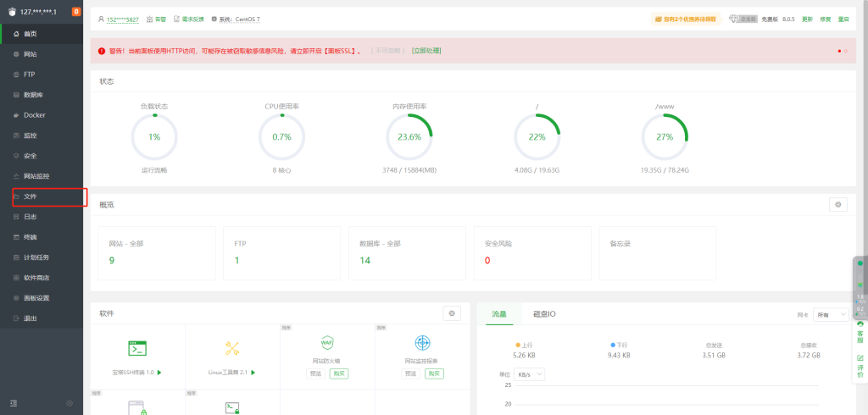This screenshot has height=415, width=868.
Task: Click the 修复 repair link
Action: tap(826, 19)
